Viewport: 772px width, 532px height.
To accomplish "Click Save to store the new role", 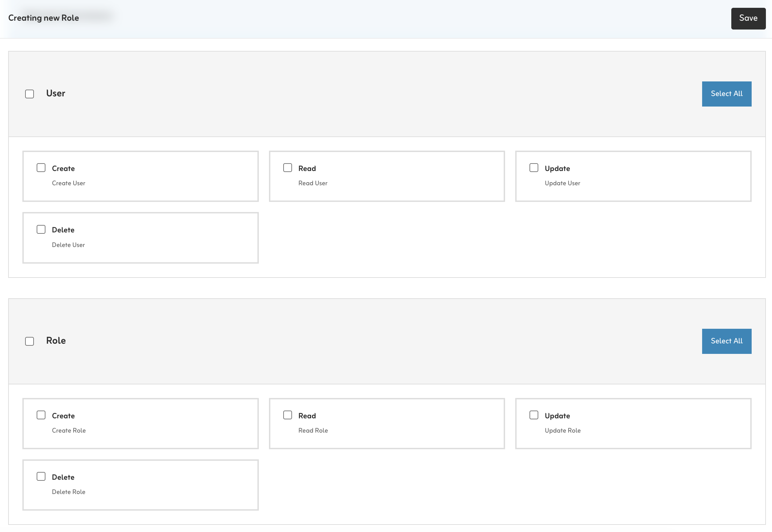I will pos(748,18).
